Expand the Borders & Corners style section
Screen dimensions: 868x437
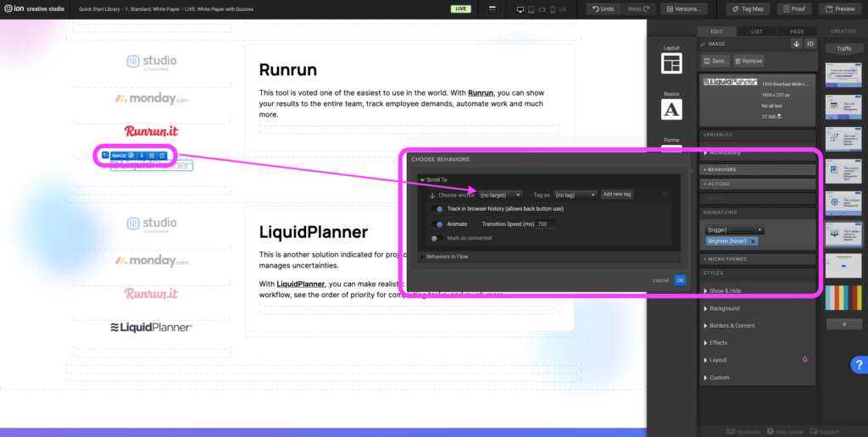click(x=732, y=325)
